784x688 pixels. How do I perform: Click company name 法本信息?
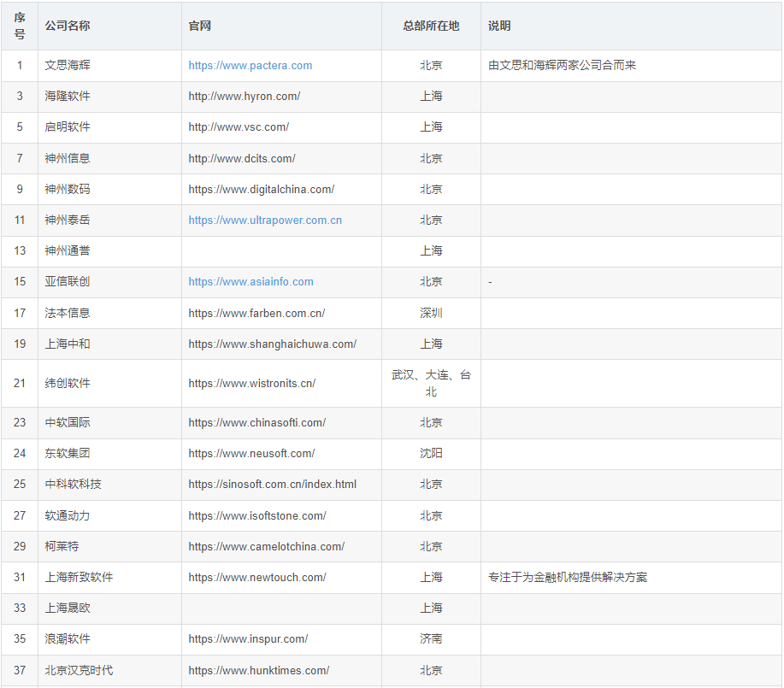(68, 314)
